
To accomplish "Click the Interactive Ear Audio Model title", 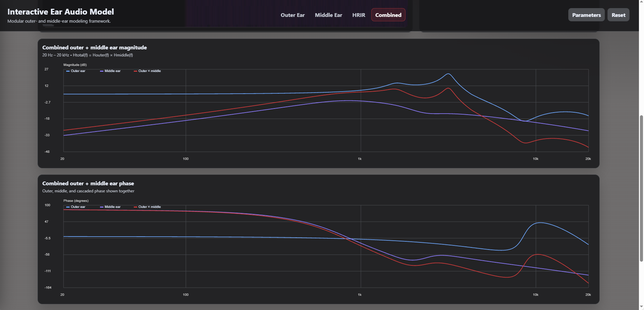I will point(61,12).
